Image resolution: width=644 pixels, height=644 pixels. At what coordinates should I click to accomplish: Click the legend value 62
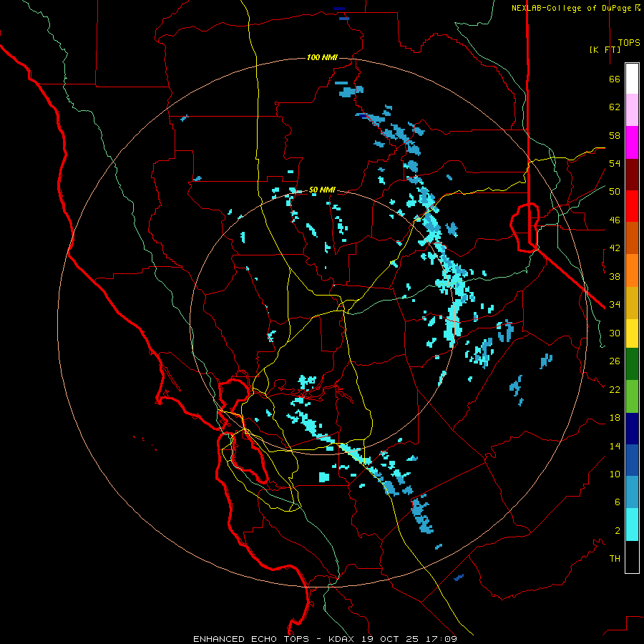tap(615, 107)
